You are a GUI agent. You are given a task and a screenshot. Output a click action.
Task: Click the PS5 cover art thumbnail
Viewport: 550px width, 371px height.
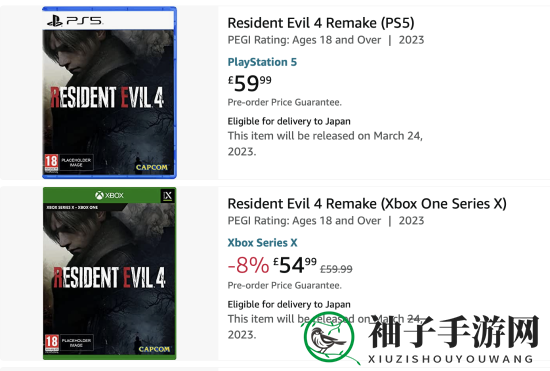click(x=109, y=93)
